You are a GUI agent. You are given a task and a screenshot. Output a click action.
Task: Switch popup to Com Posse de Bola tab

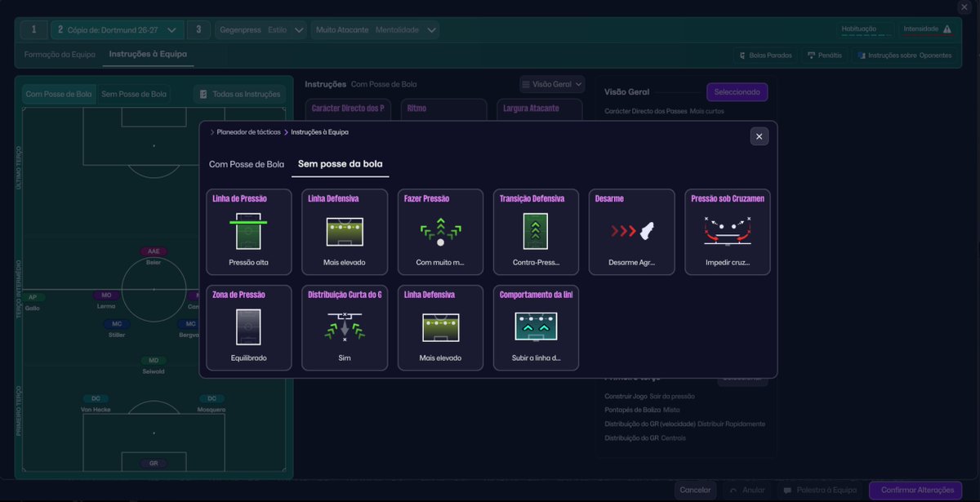[x=247, y=164]
